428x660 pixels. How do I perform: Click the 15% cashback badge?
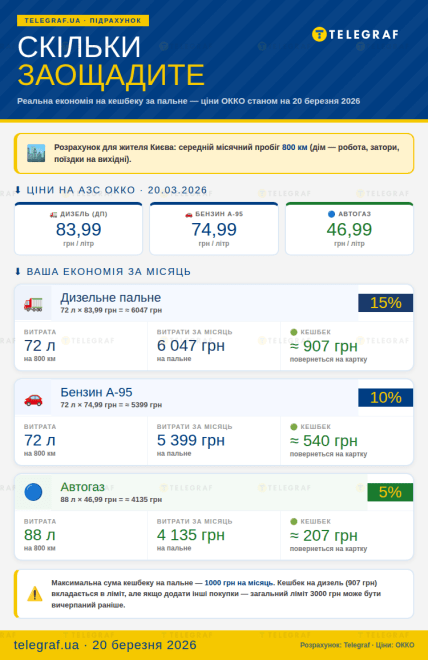385,303
